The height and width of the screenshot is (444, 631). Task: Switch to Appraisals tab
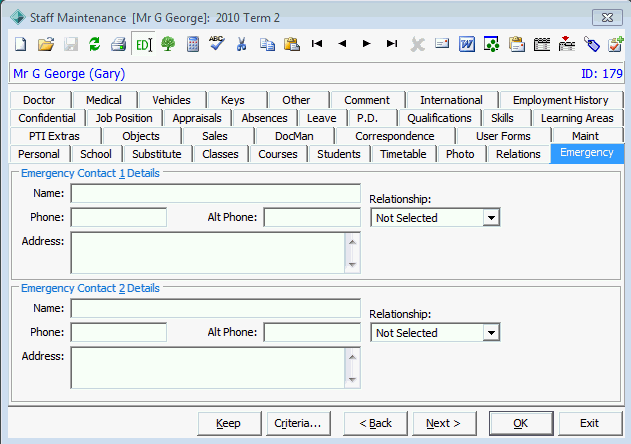coord(197,118)
